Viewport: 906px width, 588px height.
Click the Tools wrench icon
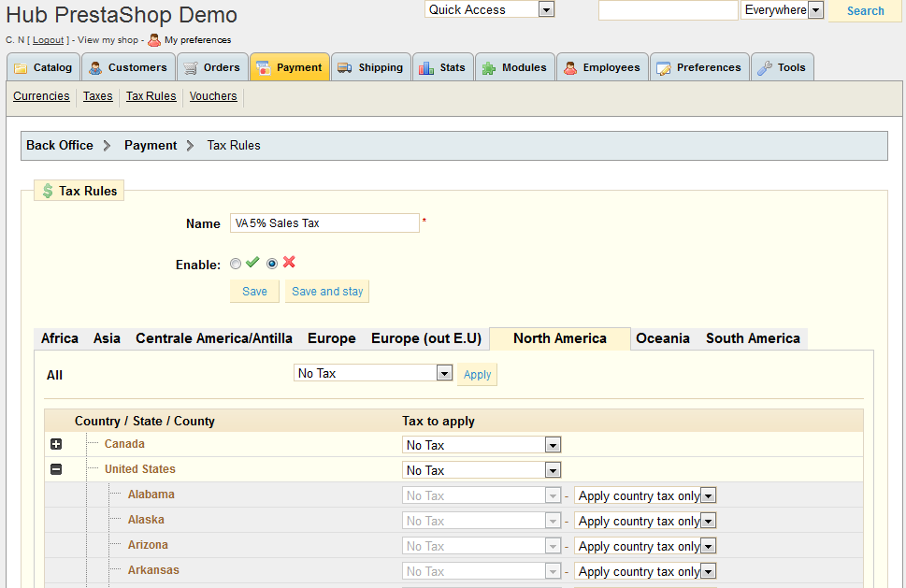[764, 68]
